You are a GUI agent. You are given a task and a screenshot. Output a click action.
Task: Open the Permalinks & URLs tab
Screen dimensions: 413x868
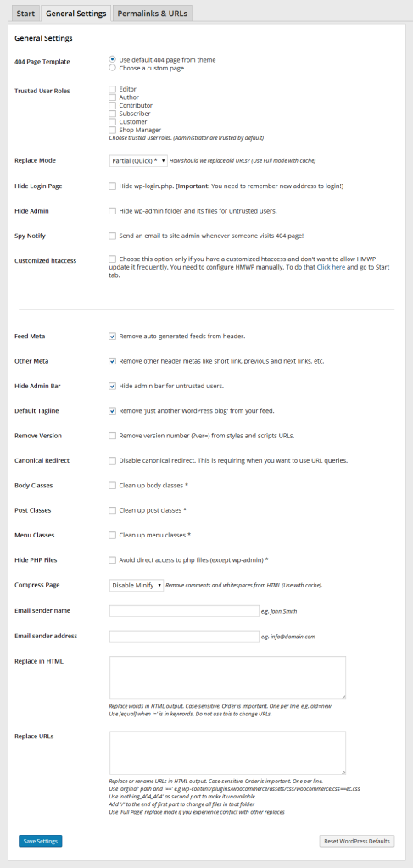click(x=153, y=14)
